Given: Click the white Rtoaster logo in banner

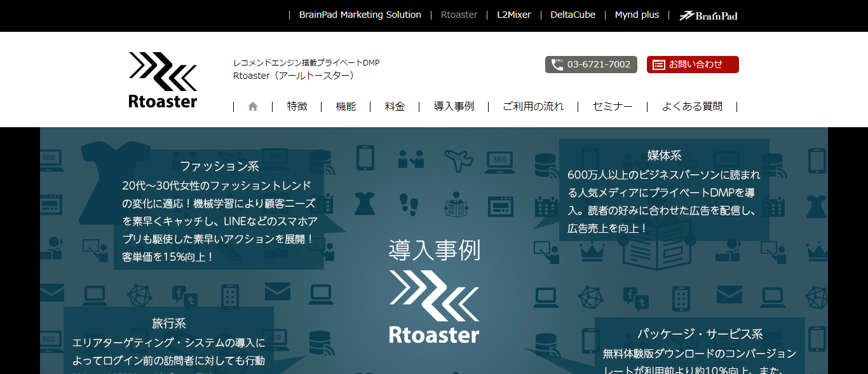Looking at the screenshot, I should tap(434, 307).
